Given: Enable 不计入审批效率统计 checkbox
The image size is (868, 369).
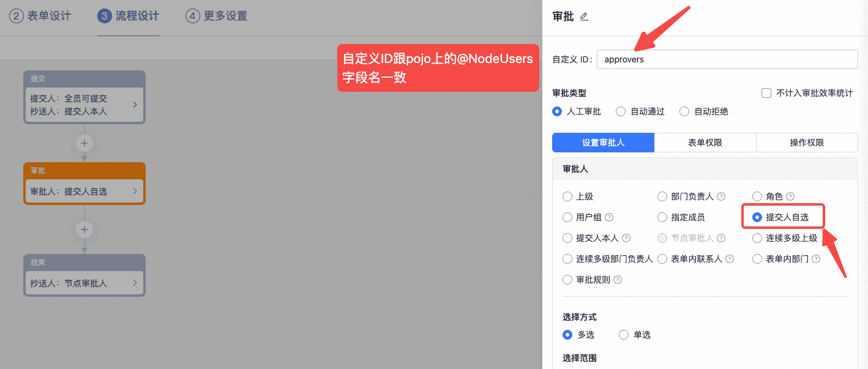Looking at the screenshot, I should 766,93.
